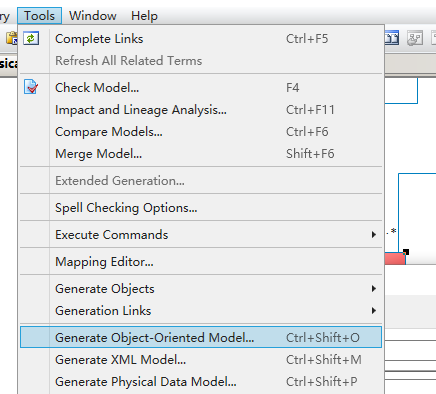
Task: Click the blue windows toolbar icon right of menu
Action: tap(392, 38)
